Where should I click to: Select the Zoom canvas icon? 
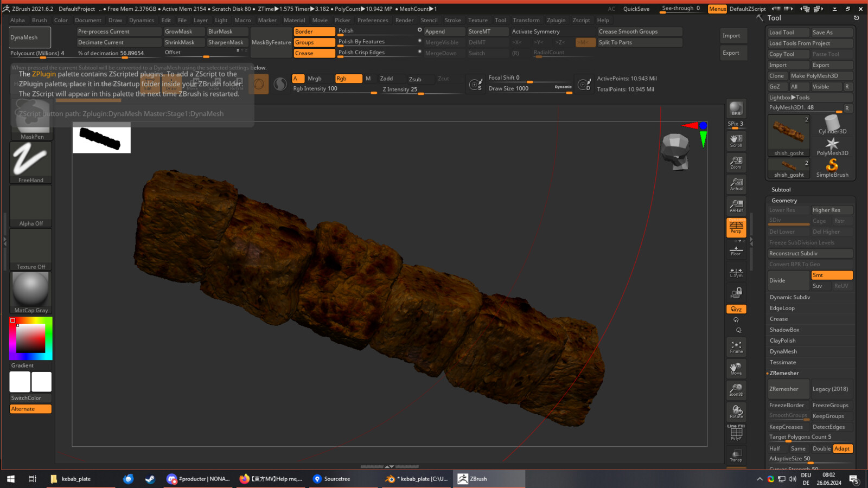coord(736,162)
